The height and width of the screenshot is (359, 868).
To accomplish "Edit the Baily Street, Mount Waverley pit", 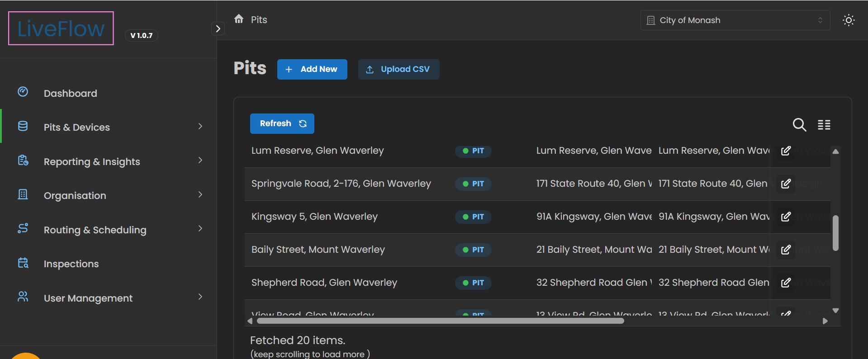I will pos(786,250).
